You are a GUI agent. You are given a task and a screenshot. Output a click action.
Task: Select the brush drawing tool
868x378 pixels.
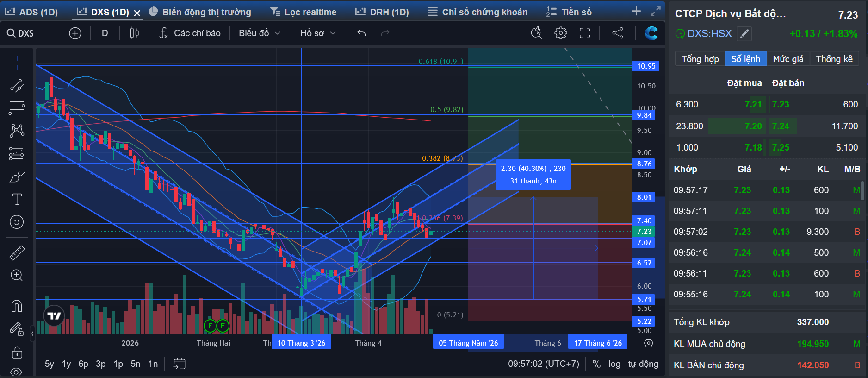(17, 176)
